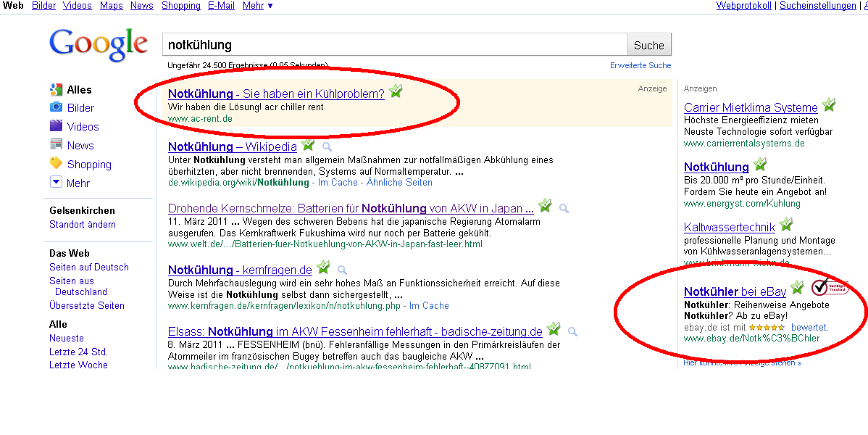The image size is (868, 435).
Task: Open the Mehr dropdown in top navigation bar
Action: tap(257, 6)
